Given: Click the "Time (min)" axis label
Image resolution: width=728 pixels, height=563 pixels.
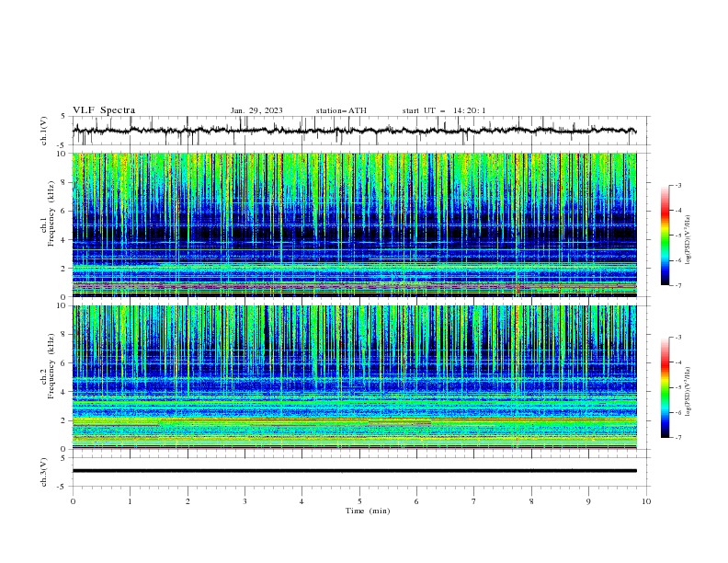Looking at the screenshot, I should pos(368,511).
